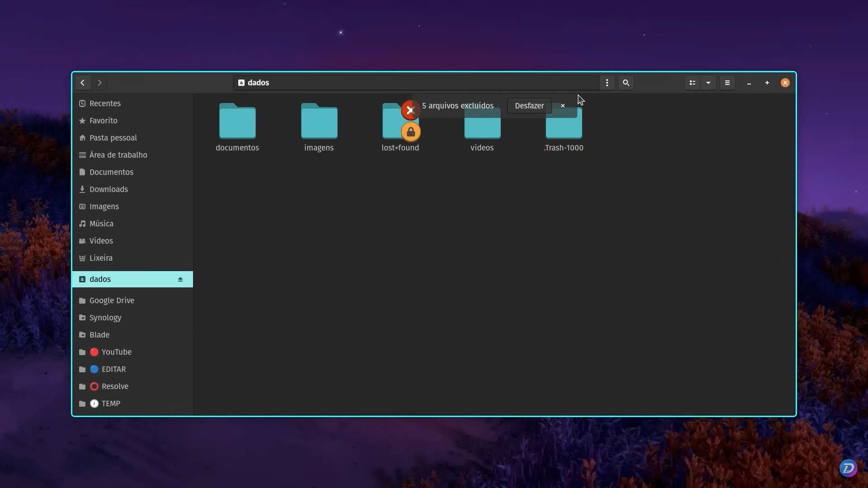Navigate back using the back arrow
Viewport: 868px width, 488px height.
[82, 83]
